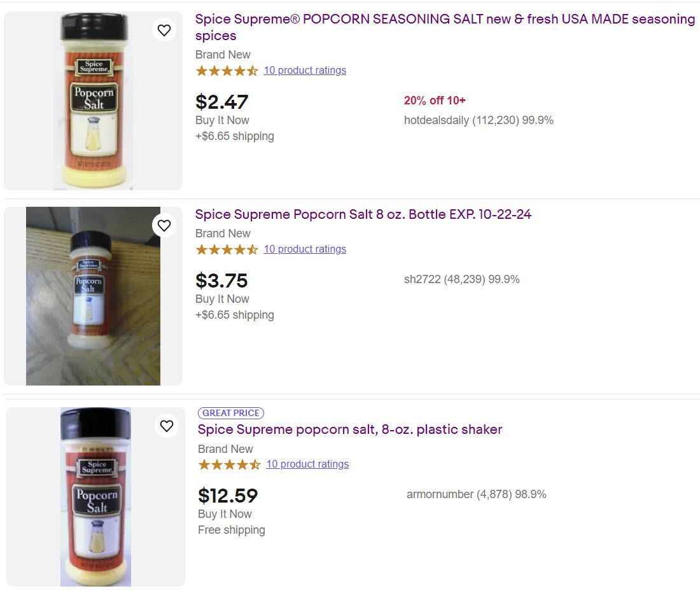
Task: Click the $12.59 price
Action: click(x=228, y=496)
